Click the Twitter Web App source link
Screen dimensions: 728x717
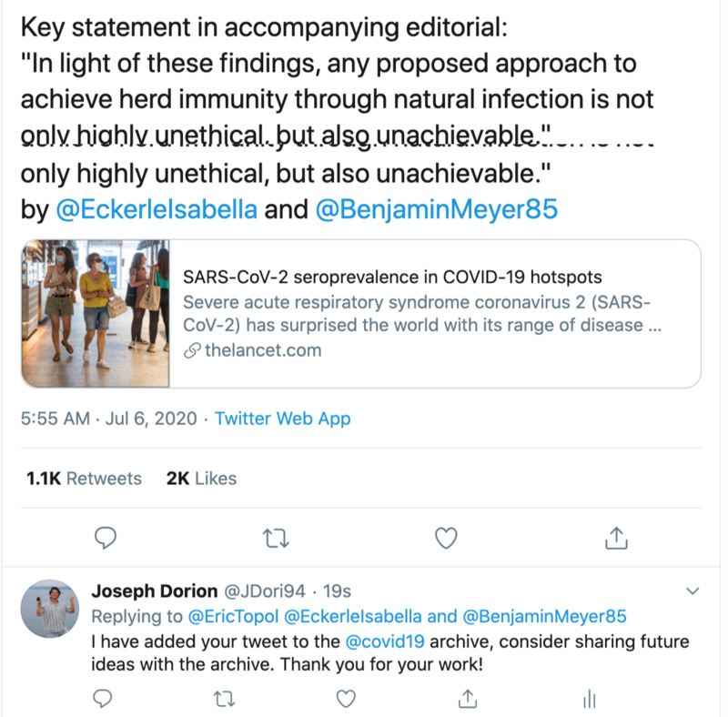pos(282,419)
